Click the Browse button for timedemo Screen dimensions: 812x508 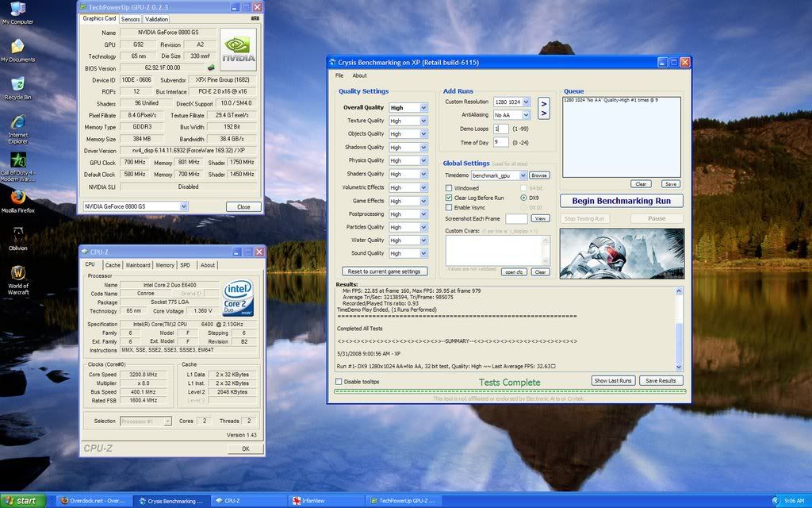(539, 175)
